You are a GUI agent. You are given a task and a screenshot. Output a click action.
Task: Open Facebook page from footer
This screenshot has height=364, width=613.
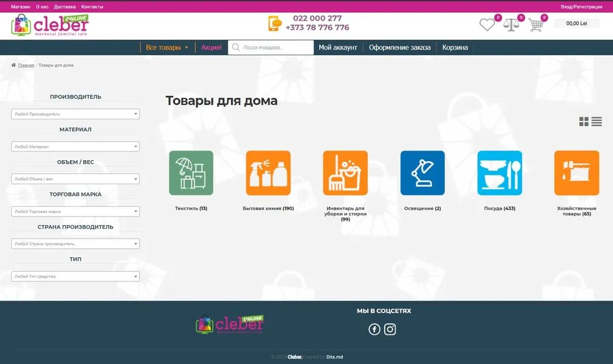(x=374, y=329)
